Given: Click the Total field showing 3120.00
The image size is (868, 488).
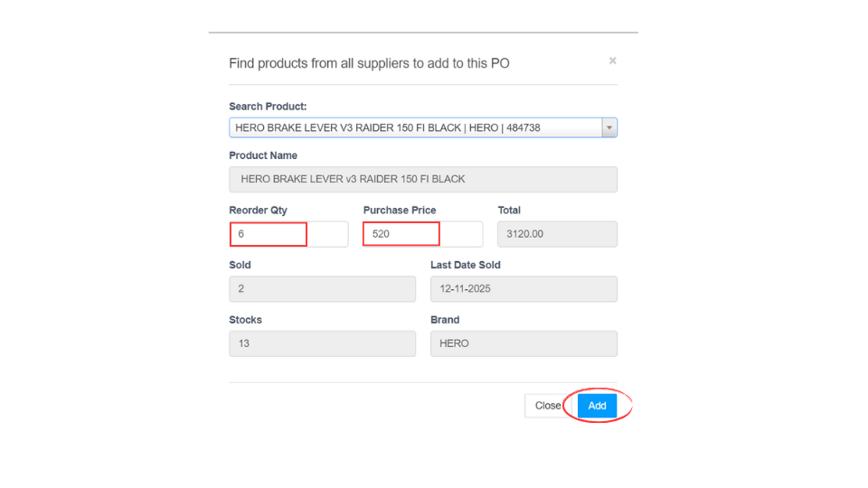Looking at the screenshot, I should (557, 234).
